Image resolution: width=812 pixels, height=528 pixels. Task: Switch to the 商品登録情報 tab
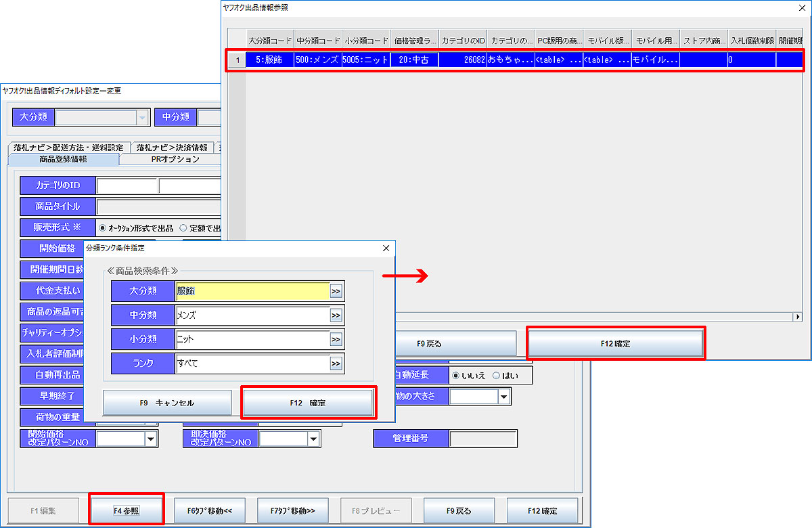pyautogui.click(x=64, y=160)
